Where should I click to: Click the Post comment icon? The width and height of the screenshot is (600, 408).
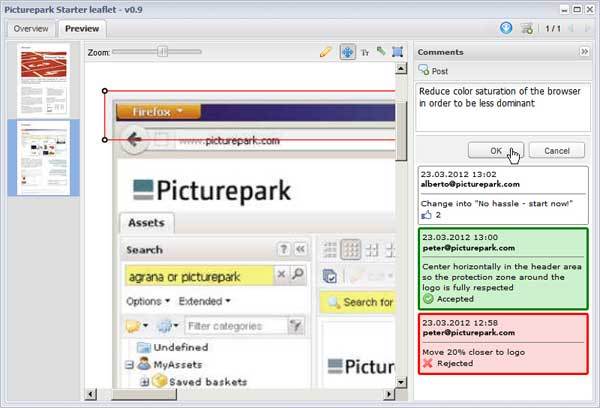(423, 70)
